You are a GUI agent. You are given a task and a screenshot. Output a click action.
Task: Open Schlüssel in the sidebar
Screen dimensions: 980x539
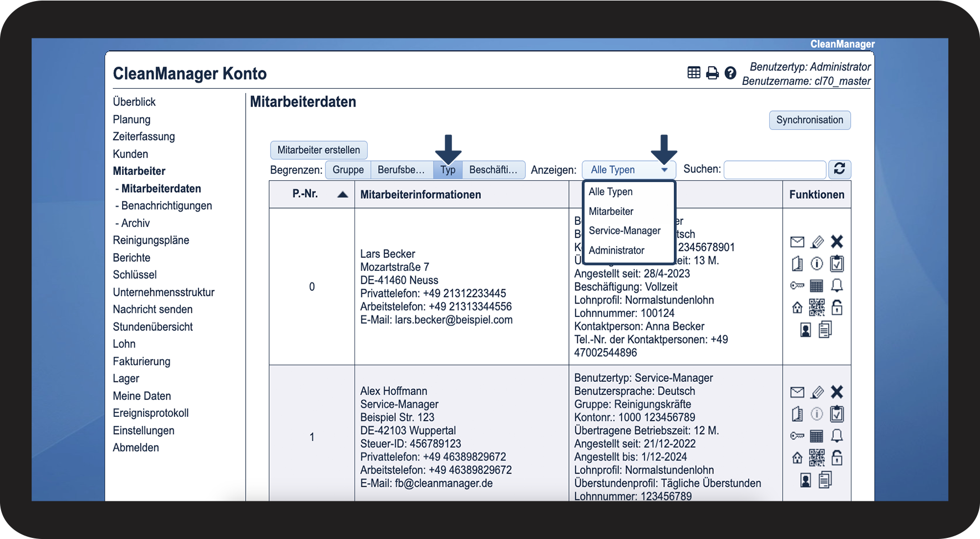(x=135, y=275)
